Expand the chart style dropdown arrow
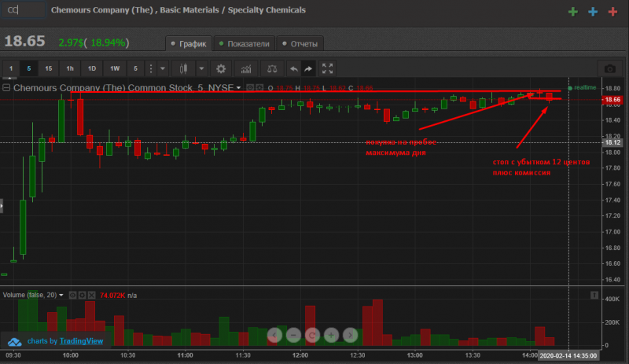Viewport: 629px width, 364px height. click(x=202, y=68)
